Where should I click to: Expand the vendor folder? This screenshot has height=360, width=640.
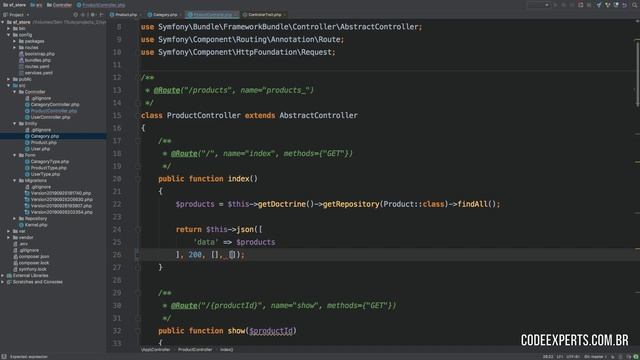pos(9,237)
